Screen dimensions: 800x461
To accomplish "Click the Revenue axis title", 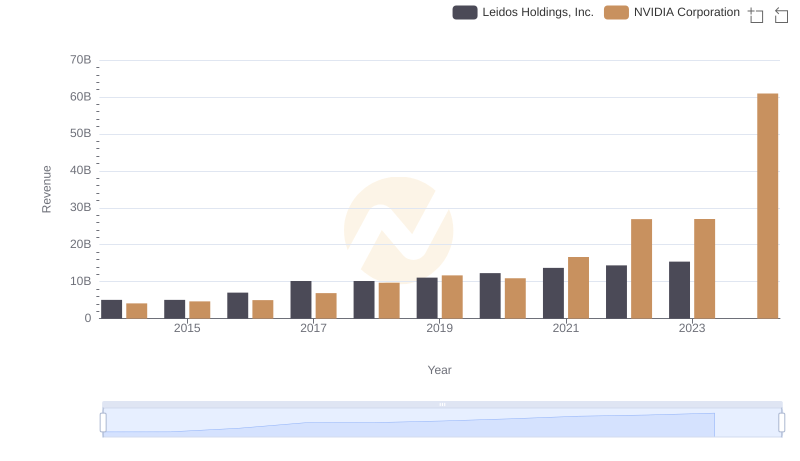I will (46, 189).
